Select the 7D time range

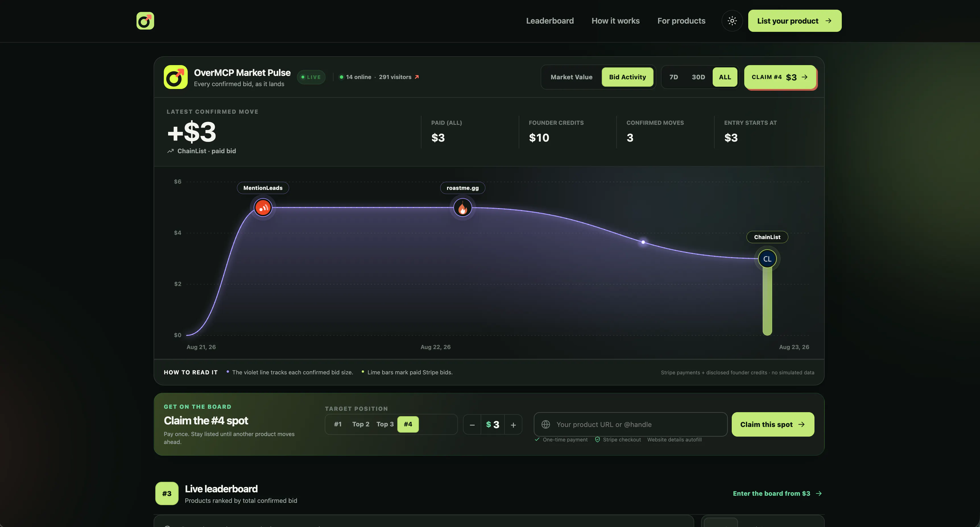[x=674, y=77]
